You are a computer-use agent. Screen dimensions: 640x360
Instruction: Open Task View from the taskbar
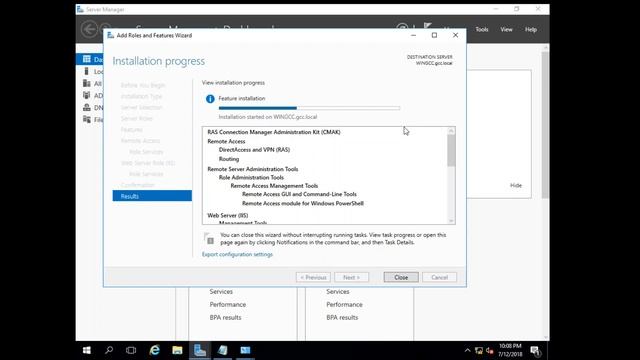coord(131,350)
